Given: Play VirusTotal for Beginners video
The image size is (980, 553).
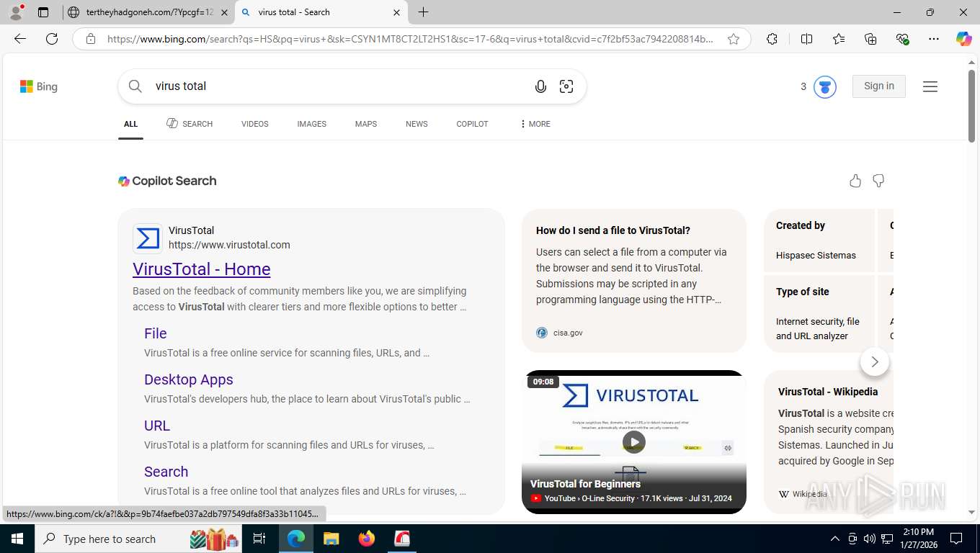Looking at the screenshot, I should tap(634, 442).
